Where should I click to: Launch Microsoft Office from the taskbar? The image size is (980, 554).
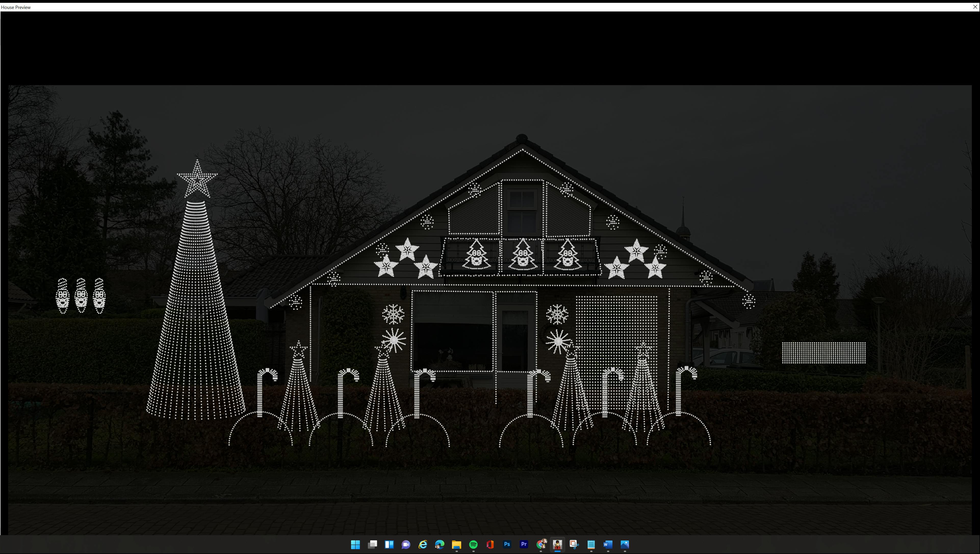[x=490, y=545]
